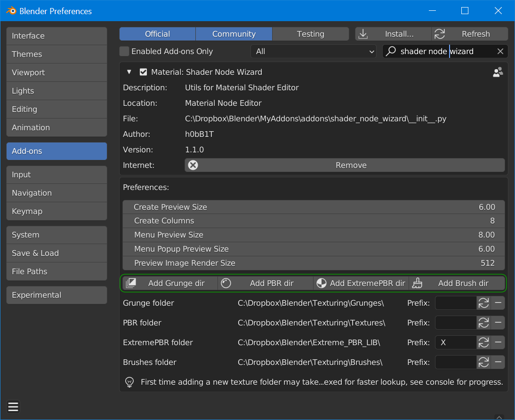The height and width of the screenshot is (420, 515).
Task: Click the Refresh button label
Action: point(475,34)
